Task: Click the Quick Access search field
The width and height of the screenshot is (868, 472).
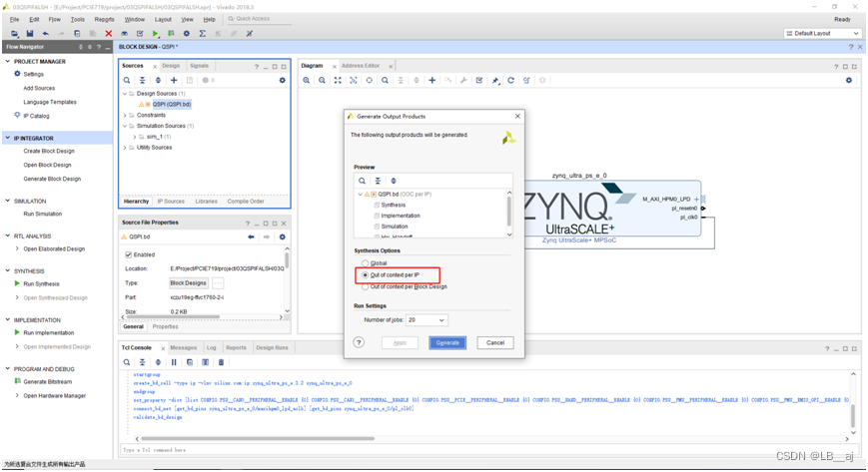Action: 259,19
